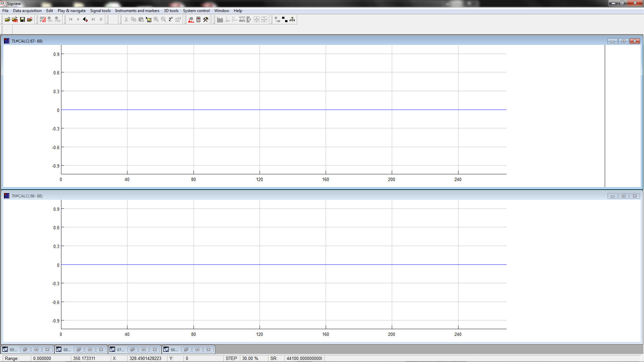This screenshot has width=644, height=362.
Task: Click the reopen recent file icon
Action: (30, 19)
